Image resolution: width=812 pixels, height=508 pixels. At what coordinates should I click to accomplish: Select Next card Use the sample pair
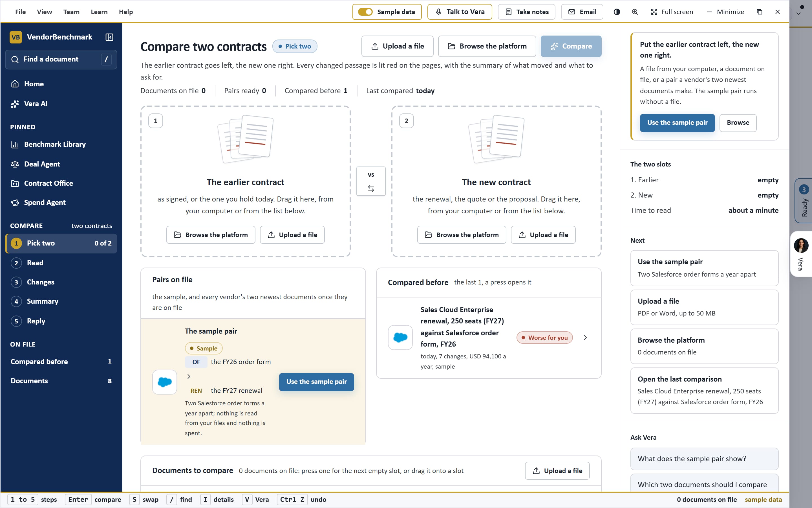coord(704,268)
